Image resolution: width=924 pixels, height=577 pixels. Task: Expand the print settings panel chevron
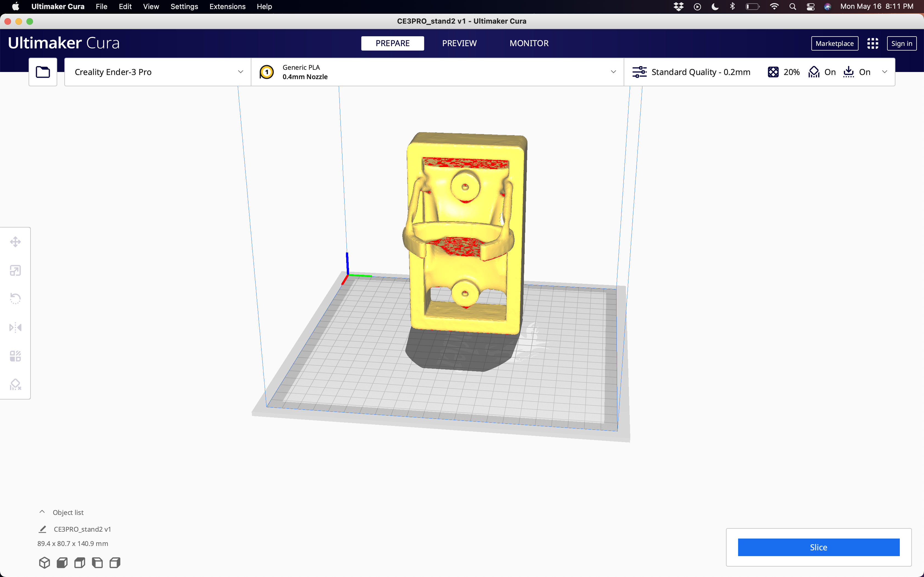click(885, 72)
